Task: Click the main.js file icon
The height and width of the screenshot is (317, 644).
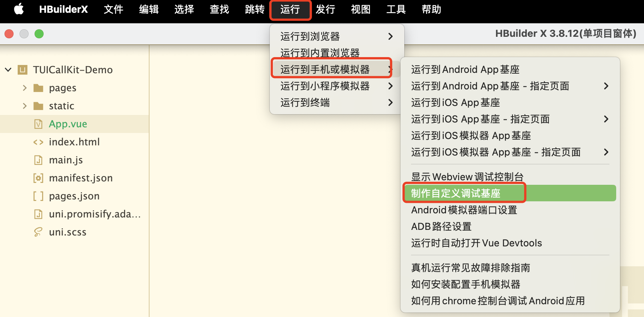Action: click(x=38, y=160)
